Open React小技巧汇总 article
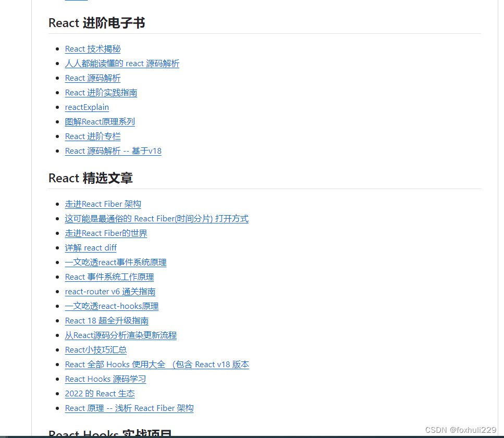This screenshot has height=438, width=504. pos(96,350)
